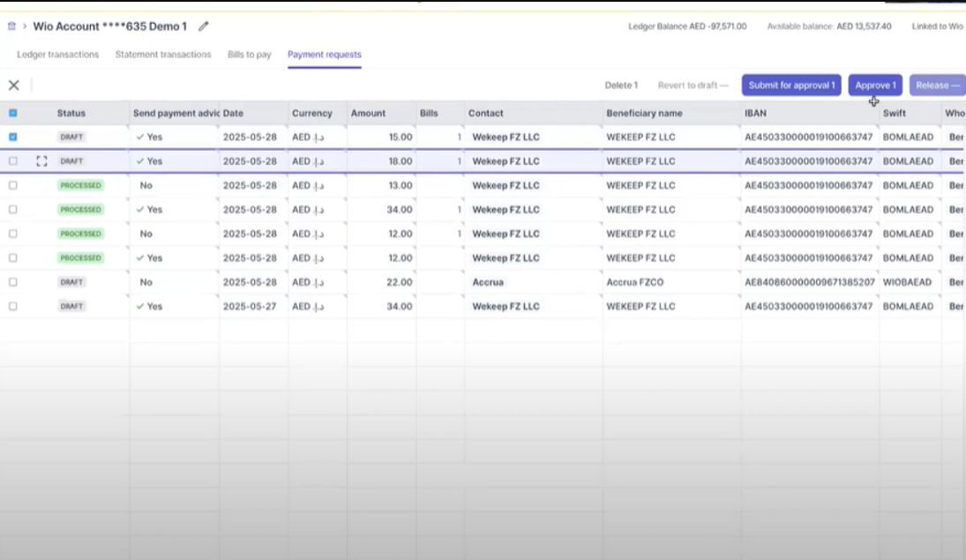Screen dimensions: 966x560
Task: Check the checkbox for the Accrua payment row
Action: (13, 282)
